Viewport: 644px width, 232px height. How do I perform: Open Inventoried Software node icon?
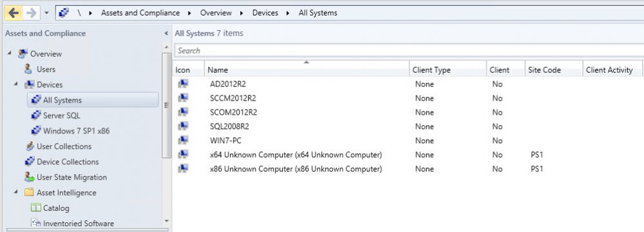point(36,223)
